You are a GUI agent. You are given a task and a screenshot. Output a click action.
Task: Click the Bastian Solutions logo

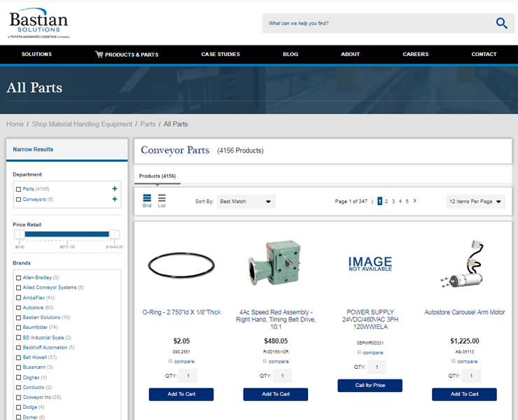(x=38, y=23)
